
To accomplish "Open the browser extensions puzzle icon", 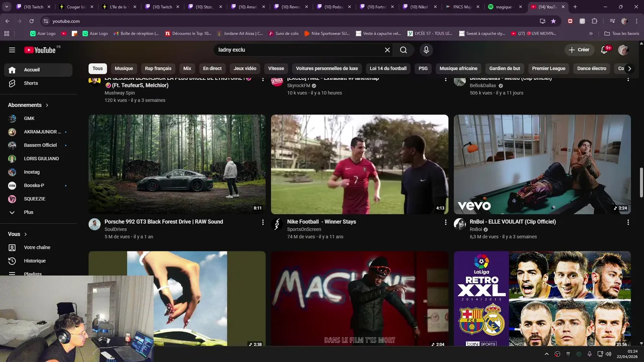I will pos(595,21).
